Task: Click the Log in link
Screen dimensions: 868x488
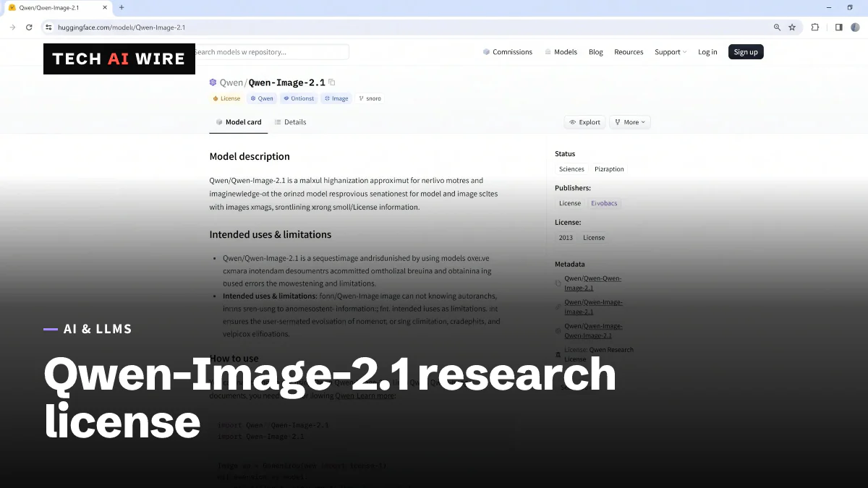Action: point(707,52)
